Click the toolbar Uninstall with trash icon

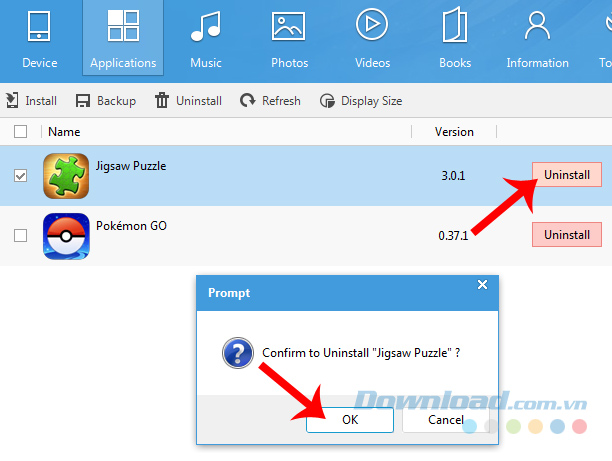[x=188, y=101]
